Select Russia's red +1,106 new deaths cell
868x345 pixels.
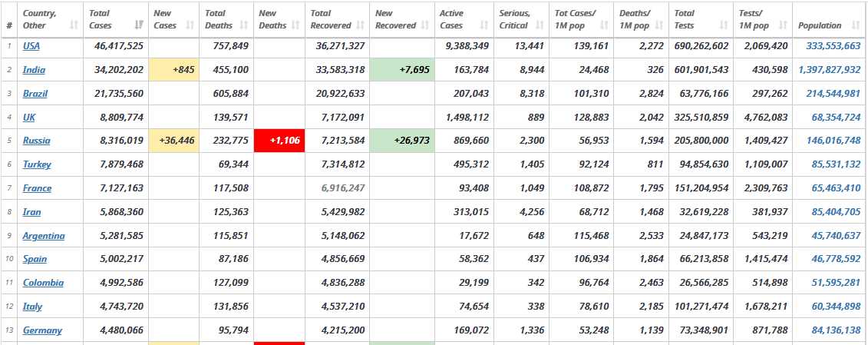coord(279,141)
